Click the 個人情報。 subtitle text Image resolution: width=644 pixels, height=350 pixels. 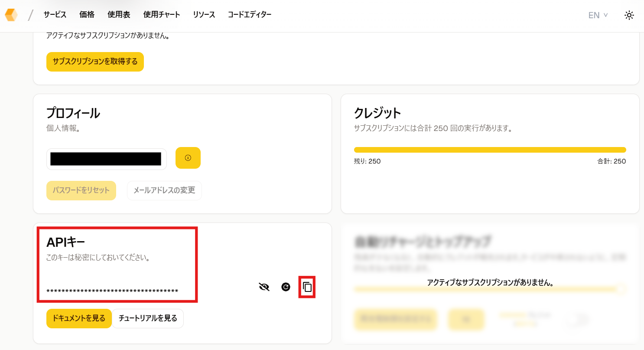coord(63,129)
